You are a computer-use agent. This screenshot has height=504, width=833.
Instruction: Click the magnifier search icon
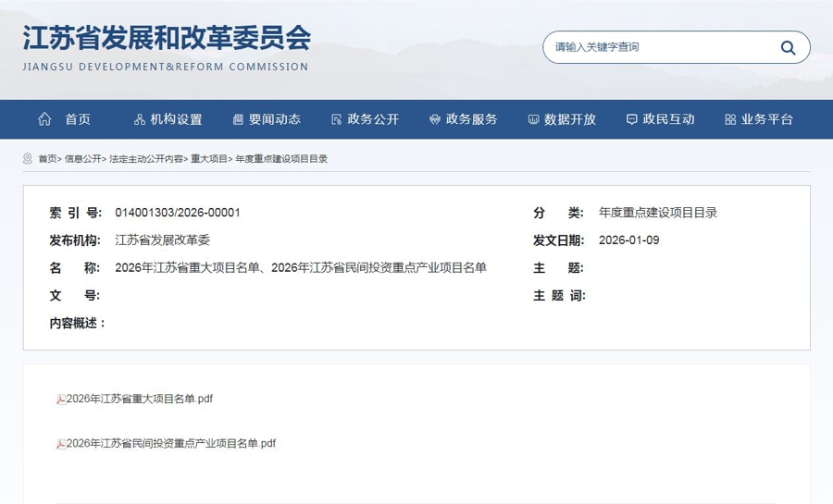[x=788, y=47]
